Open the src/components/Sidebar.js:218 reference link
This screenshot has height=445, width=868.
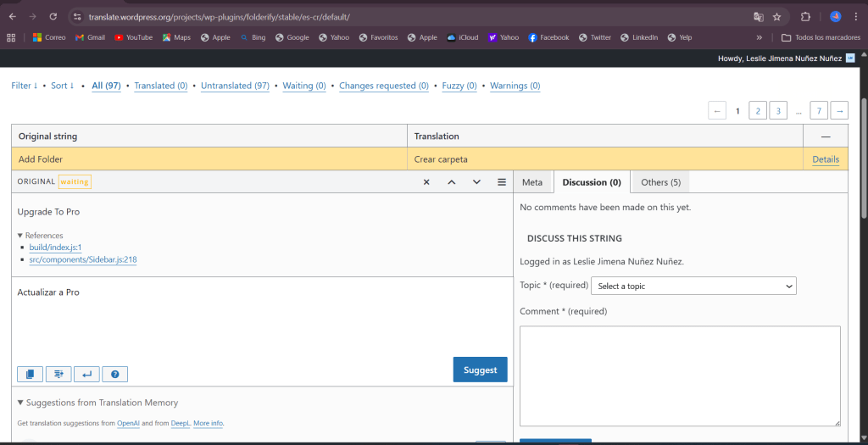83,259
